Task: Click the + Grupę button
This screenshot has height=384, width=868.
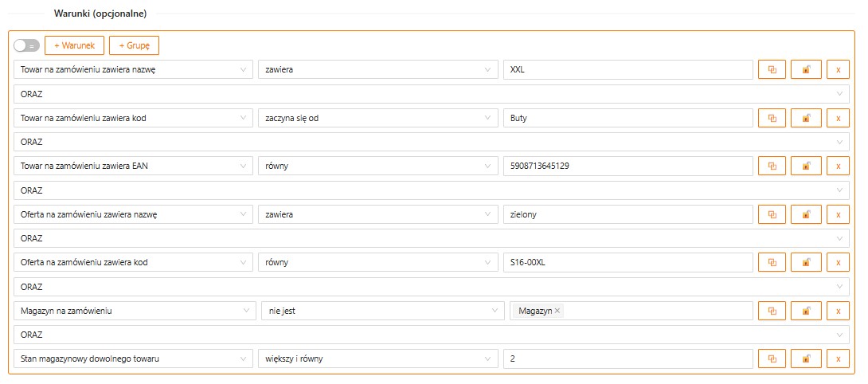Action: (x=134, y=45)
